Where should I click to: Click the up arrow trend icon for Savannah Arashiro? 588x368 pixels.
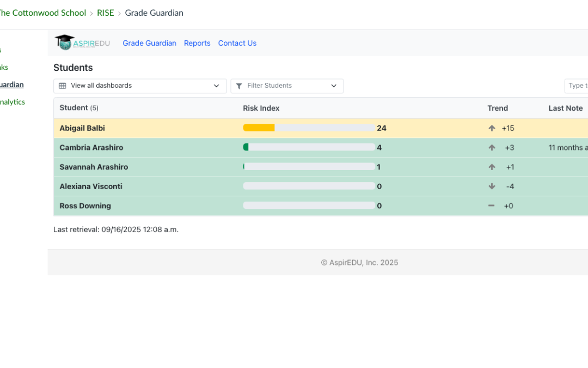click(492, 167)
